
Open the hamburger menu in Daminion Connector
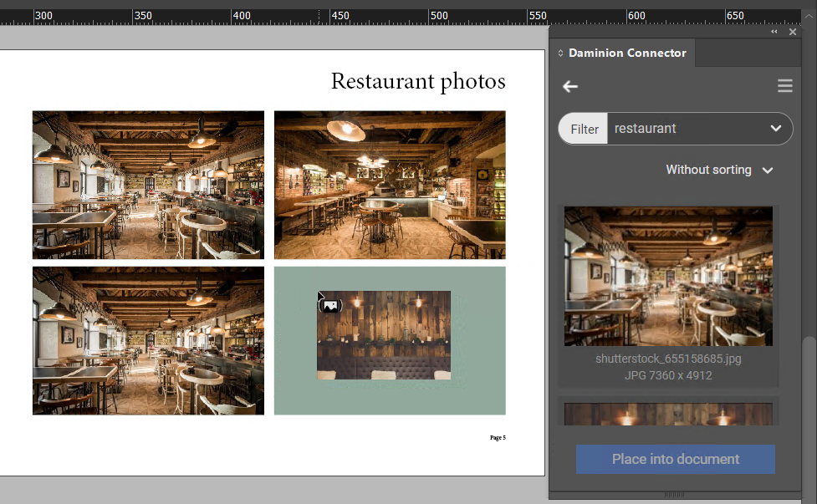(x=784, y=85)
